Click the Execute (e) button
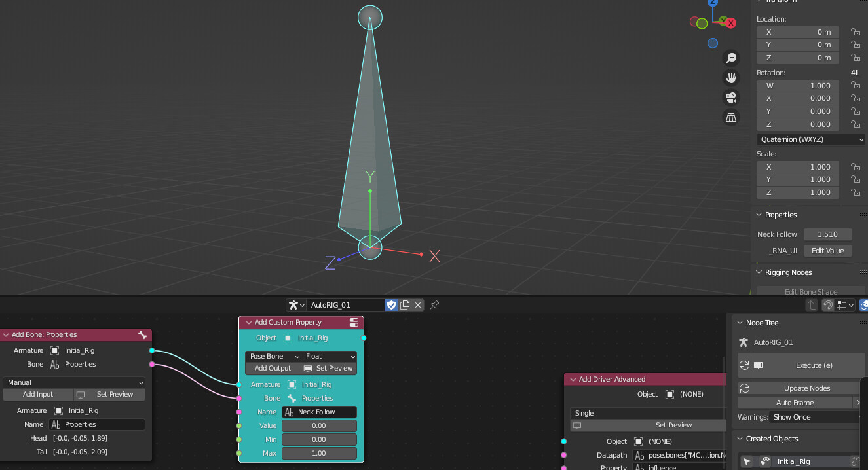 point(807,365)
